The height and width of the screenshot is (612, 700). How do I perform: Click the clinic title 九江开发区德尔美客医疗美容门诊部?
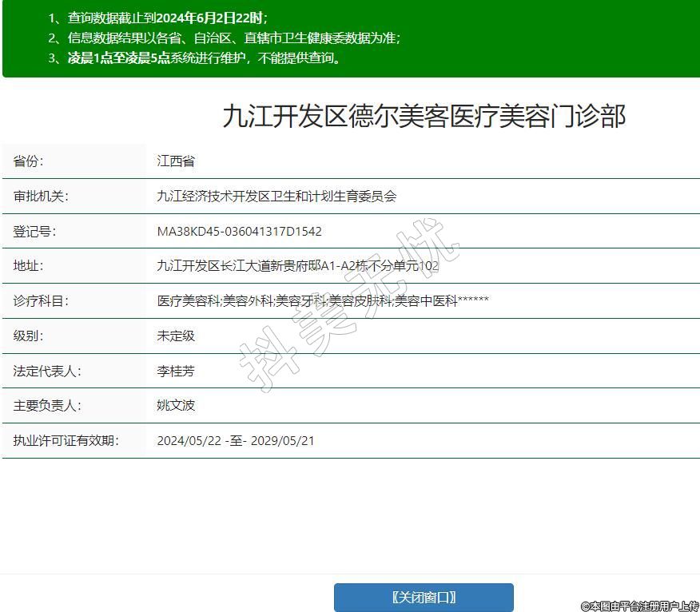(424, 117)
